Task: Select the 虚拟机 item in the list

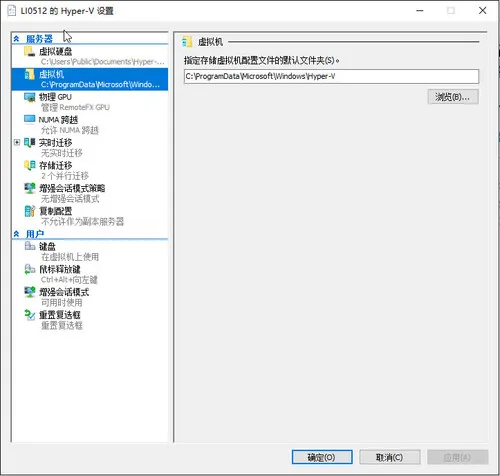Action: 90,79
